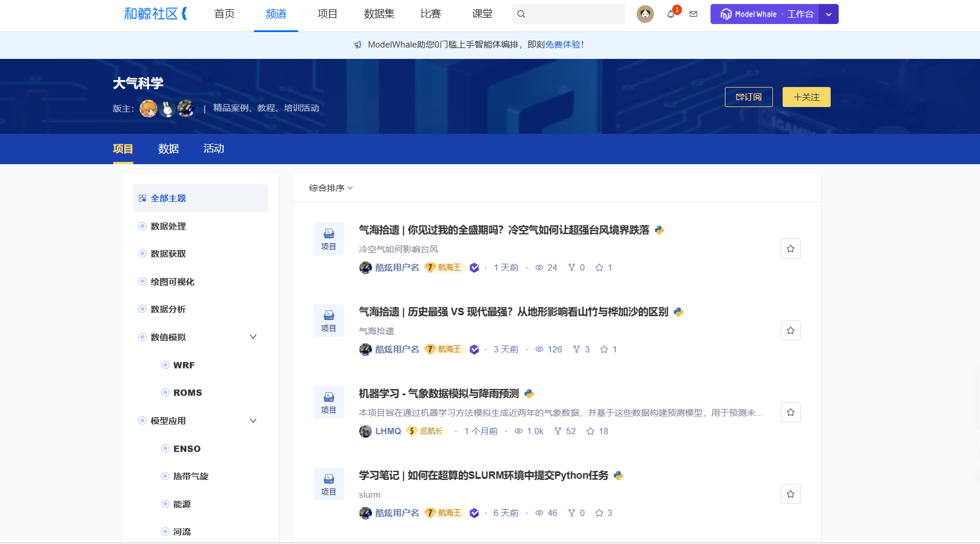Collapse the 数值模拟 topic group
The height and width of the screenshot is (544, 980).
tap(253, 337)
